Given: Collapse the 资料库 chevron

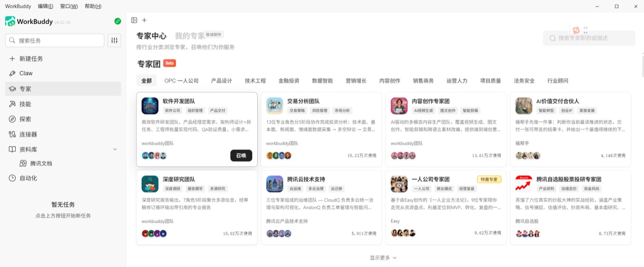Looking at the screenshot, I should (x=115, y=149).
